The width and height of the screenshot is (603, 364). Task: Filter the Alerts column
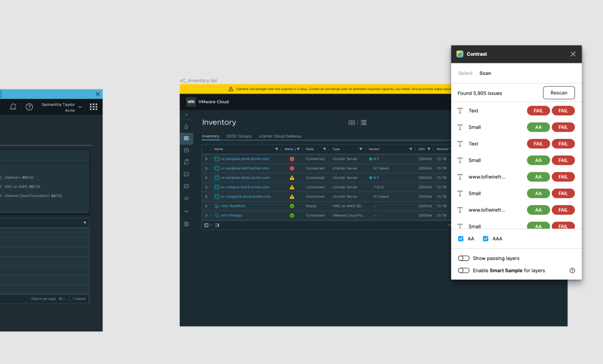pyautogui.click(x=298, y=149)
